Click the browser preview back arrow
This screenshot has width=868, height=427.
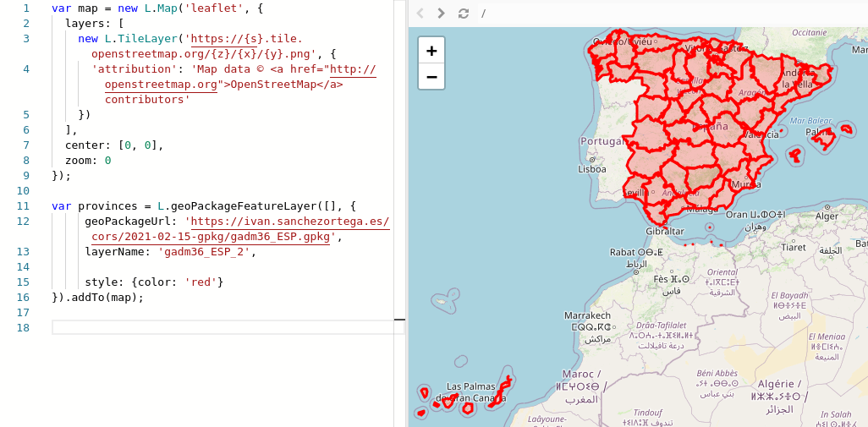(x=420, y=14)
